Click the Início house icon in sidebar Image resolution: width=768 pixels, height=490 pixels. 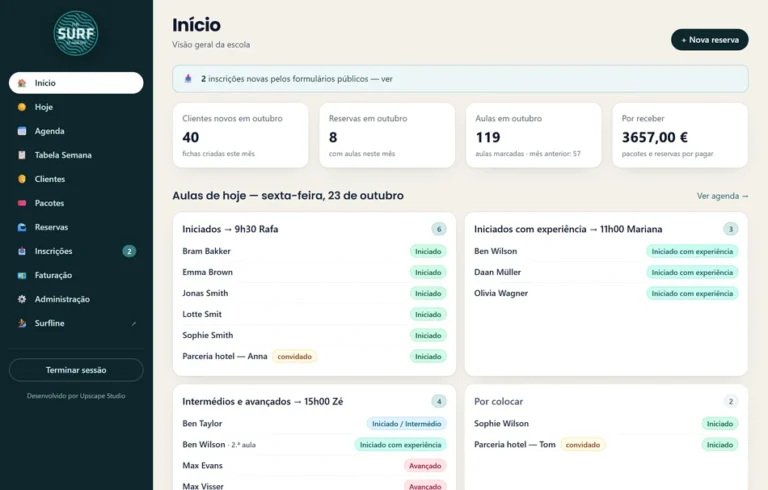pyautogui.click(x=22, y=83)
